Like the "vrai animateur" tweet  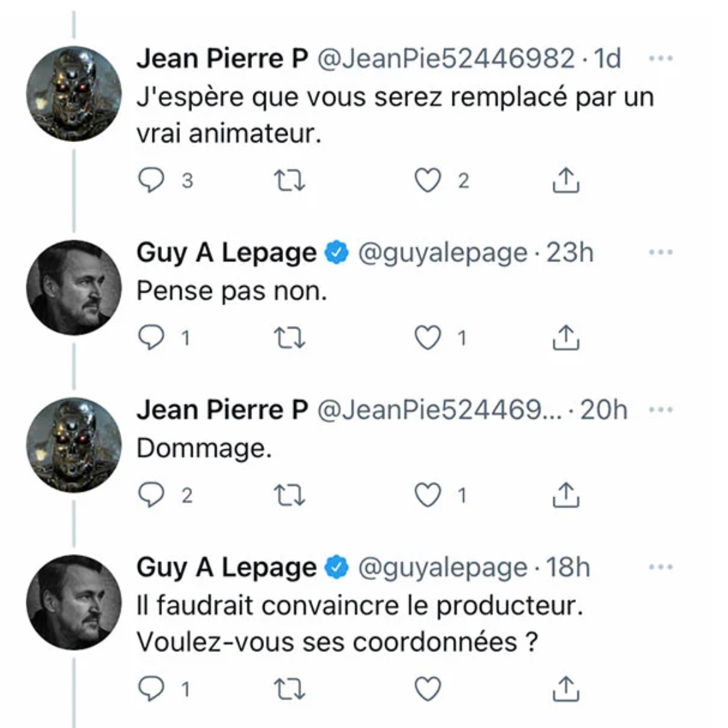(x=427, y=181)
